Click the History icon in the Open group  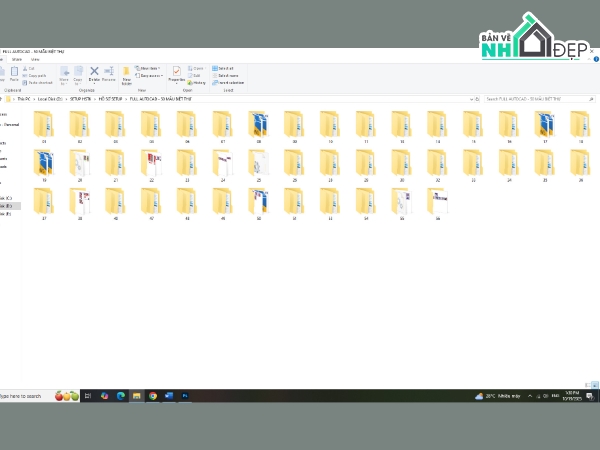pyautogui.click(x=197, y=82)
